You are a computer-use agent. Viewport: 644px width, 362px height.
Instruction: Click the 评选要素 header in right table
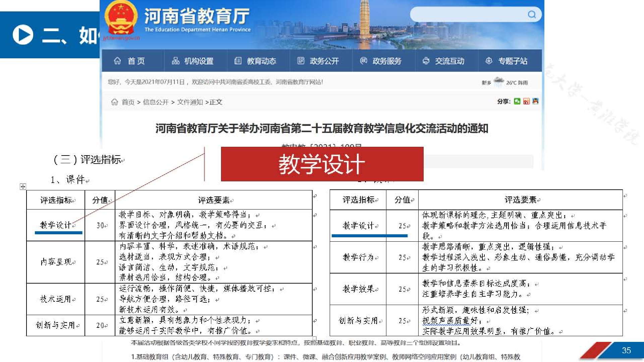pyautogui.click(x=521, y=200)
